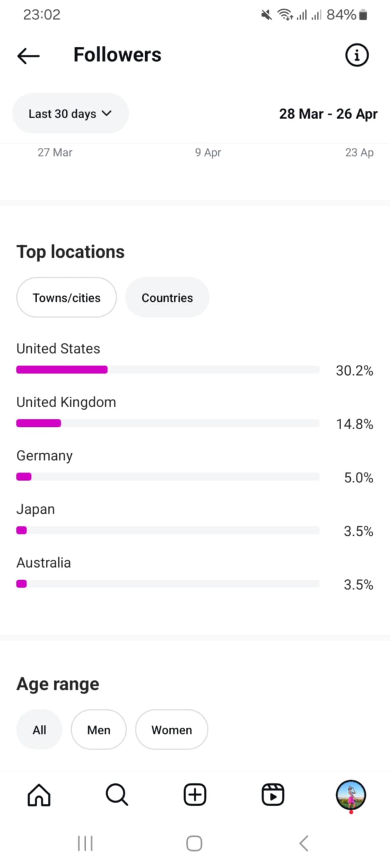Open the info icon in header
Image resolution: width=390 pixels, height=868 pixels.
pyautogui.click(x=357, y=55)
